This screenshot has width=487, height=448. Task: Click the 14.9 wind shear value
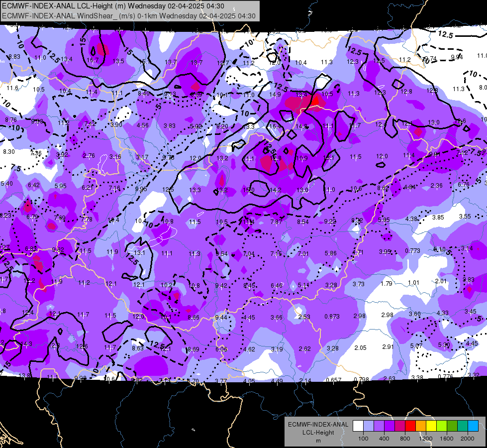[x=275, y=95]
